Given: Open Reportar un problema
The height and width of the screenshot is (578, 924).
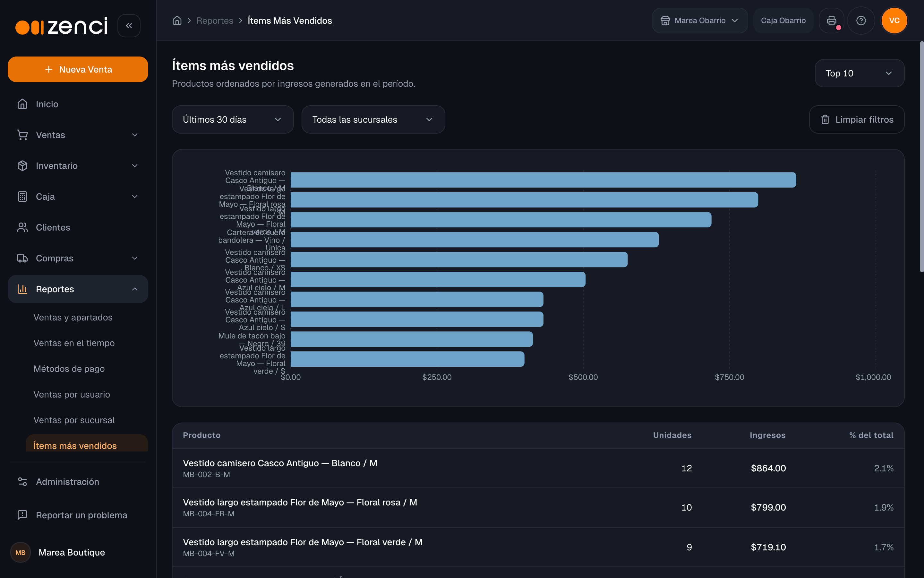Looking at the screenshot, I should point(78,515).
